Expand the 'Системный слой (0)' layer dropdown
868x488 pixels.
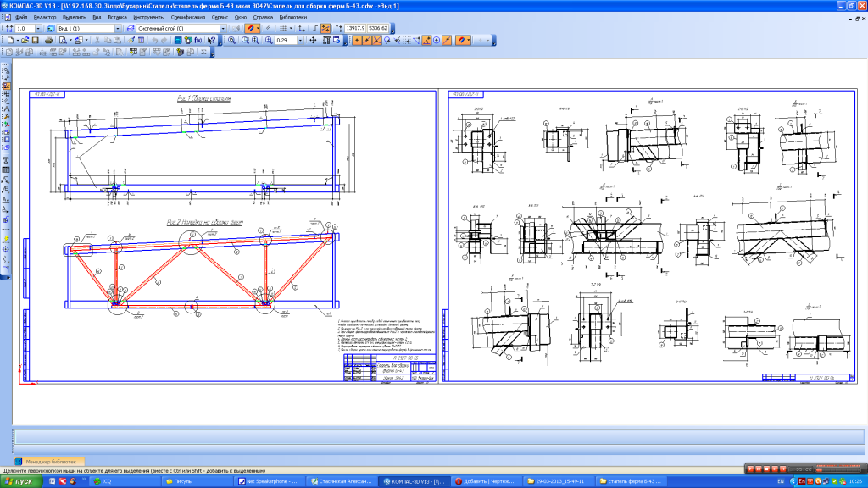pyautogui.click(x=223, y=28)
